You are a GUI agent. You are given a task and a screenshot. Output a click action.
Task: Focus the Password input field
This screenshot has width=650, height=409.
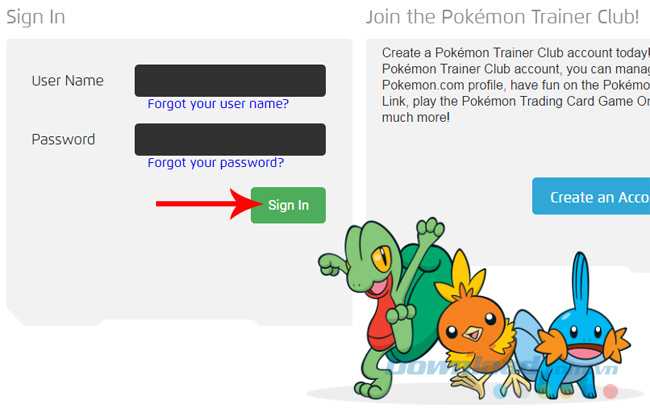click(x=230, y=139)
